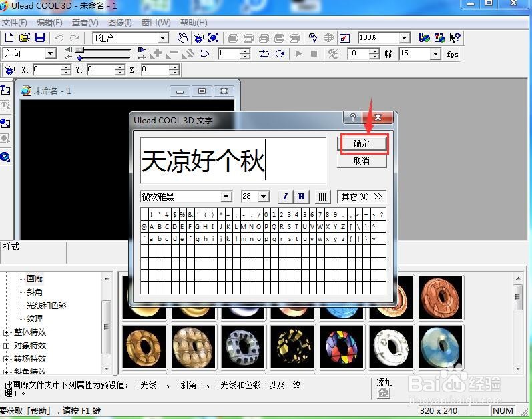532x419 pixels.
Task: Click the dialog help question mark button
Action: click(x=353, y=117)
